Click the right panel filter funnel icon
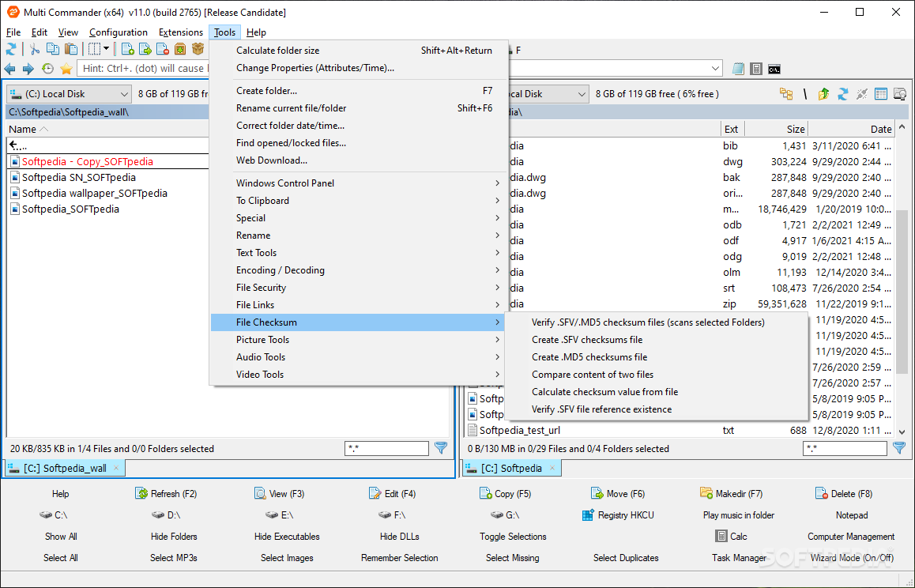This screenshot has height=588, width=915. [x=899, y=448]
